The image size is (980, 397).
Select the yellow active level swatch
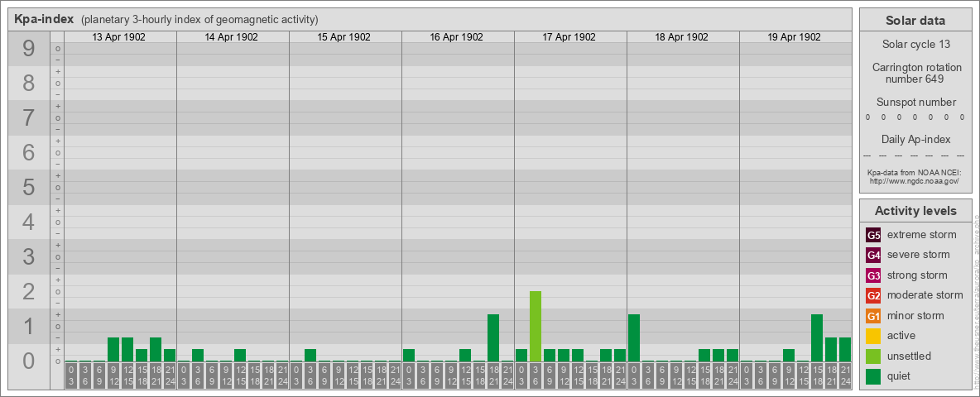tap(873, 336)
